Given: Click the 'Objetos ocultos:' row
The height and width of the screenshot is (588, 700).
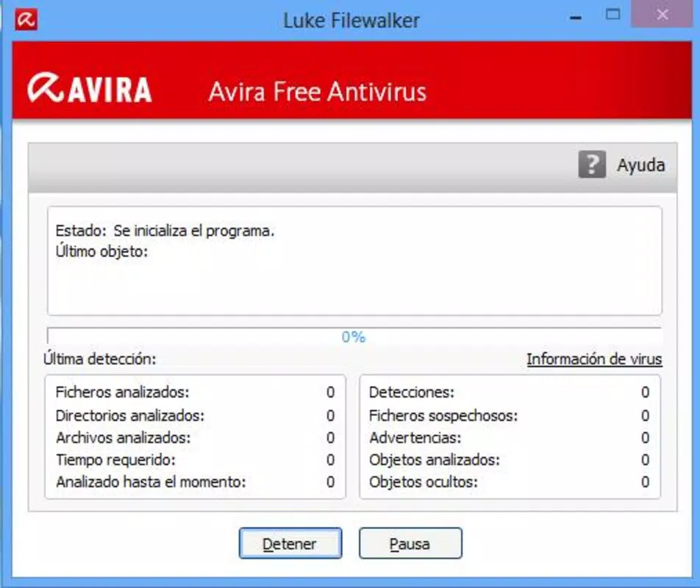Looking at the screenshot, I should [510, 482].
